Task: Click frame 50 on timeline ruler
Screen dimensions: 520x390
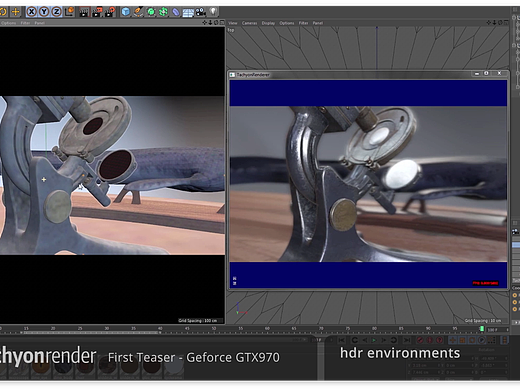Action: [x=214, y=329]
